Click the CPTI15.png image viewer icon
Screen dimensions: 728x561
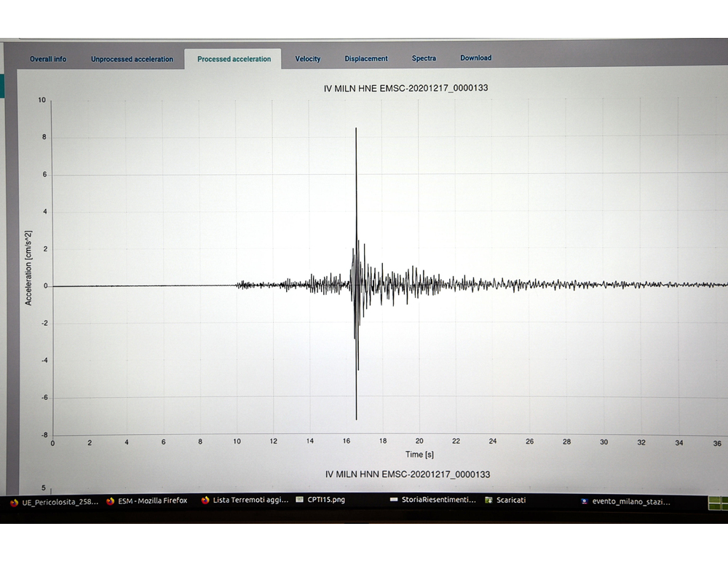pos(300,501)
